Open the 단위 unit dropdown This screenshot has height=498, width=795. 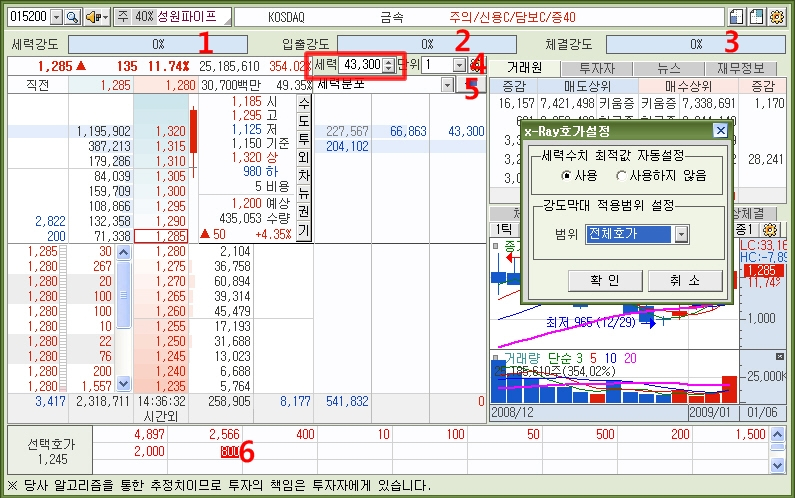459,65
